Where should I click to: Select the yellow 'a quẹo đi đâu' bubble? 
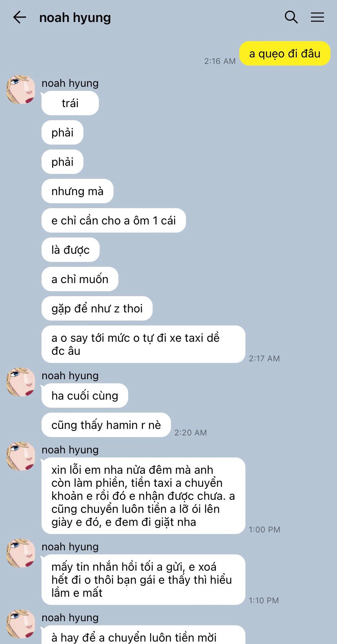(285, 53)
